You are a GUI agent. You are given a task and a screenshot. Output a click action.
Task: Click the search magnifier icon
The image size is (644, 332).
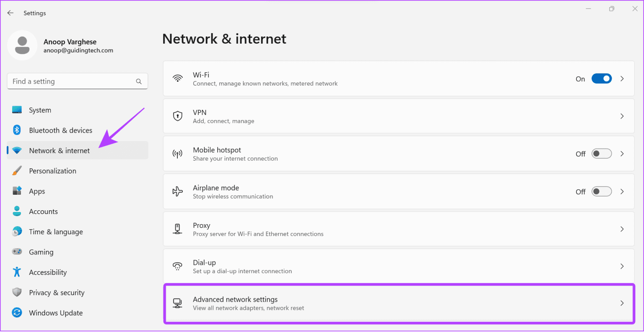(139, 81)
